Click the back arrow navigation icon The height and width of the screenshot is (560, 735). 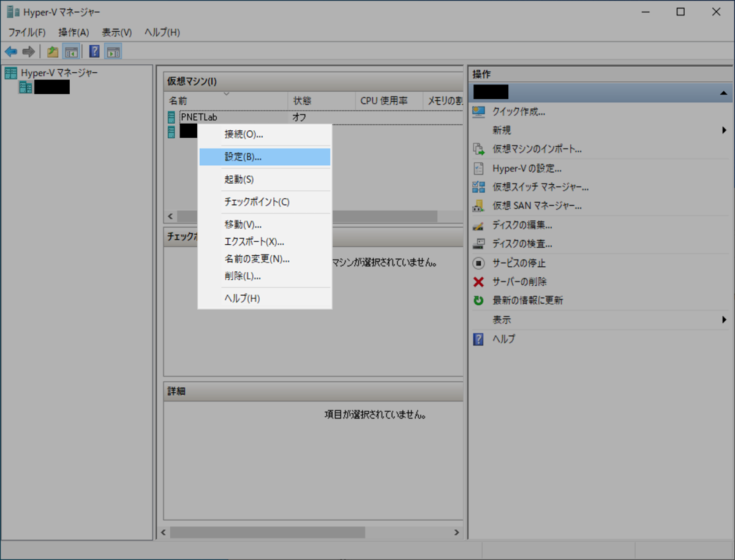pos(10,51)
